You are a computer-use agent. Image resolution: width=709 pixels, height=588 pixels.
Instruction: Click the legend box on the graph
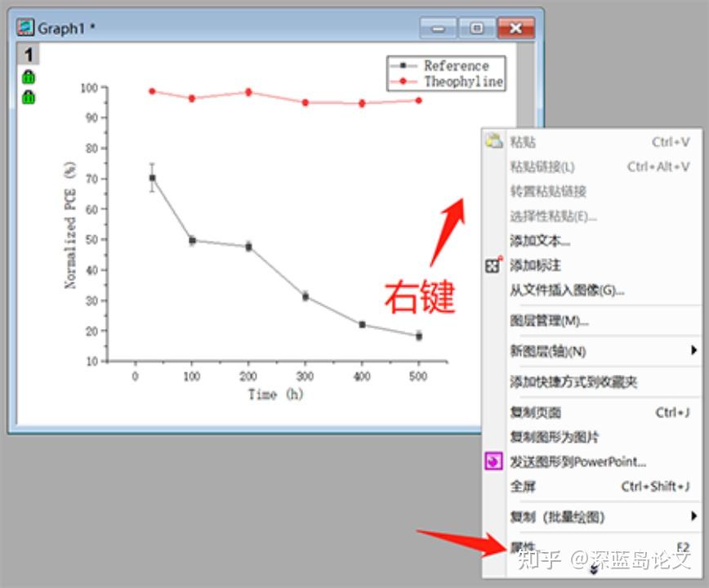pyautogui.click(x=445, y=73)
